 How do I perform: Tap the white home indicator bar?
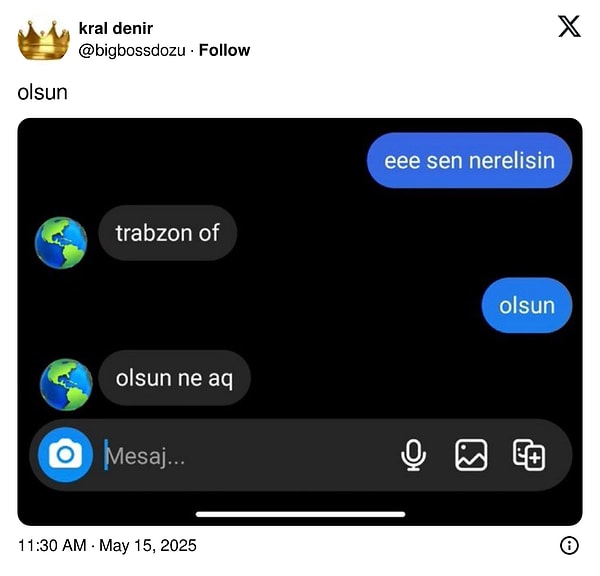point(300,514)
